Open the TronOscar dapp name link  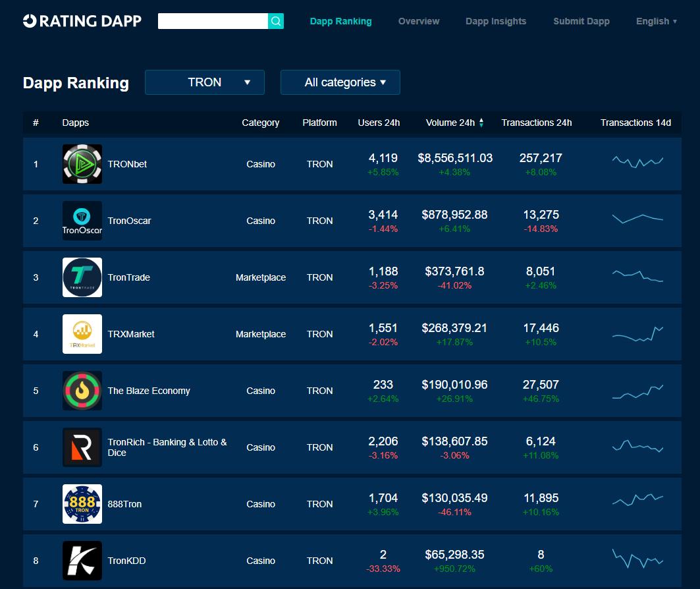[x=130, y=221]
